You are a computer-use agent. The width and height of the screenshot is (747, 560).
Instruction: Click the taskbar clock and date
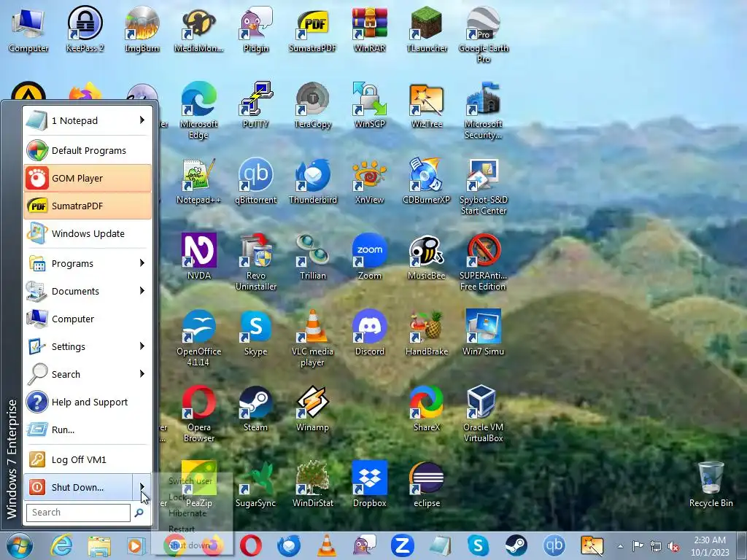(710, 546)
